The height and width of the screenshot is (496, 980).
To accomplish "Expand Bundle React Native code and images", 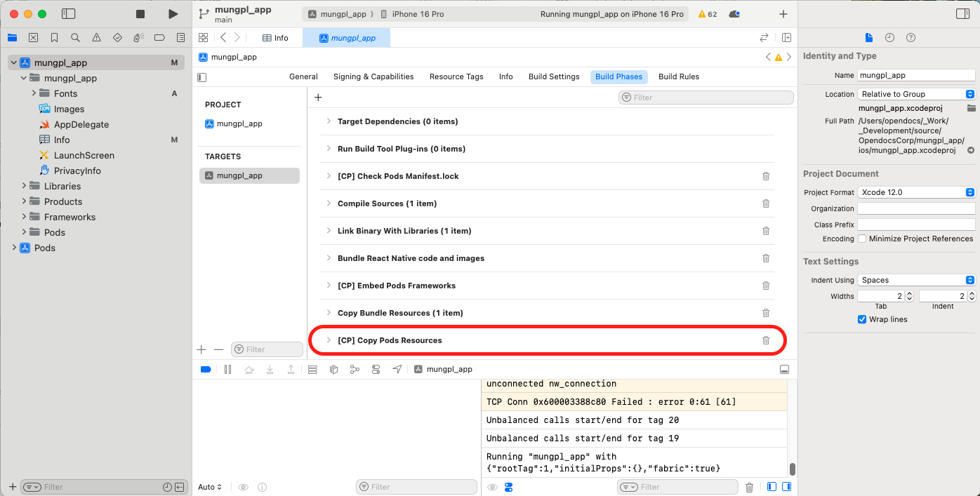I will [x=328, y=258].
